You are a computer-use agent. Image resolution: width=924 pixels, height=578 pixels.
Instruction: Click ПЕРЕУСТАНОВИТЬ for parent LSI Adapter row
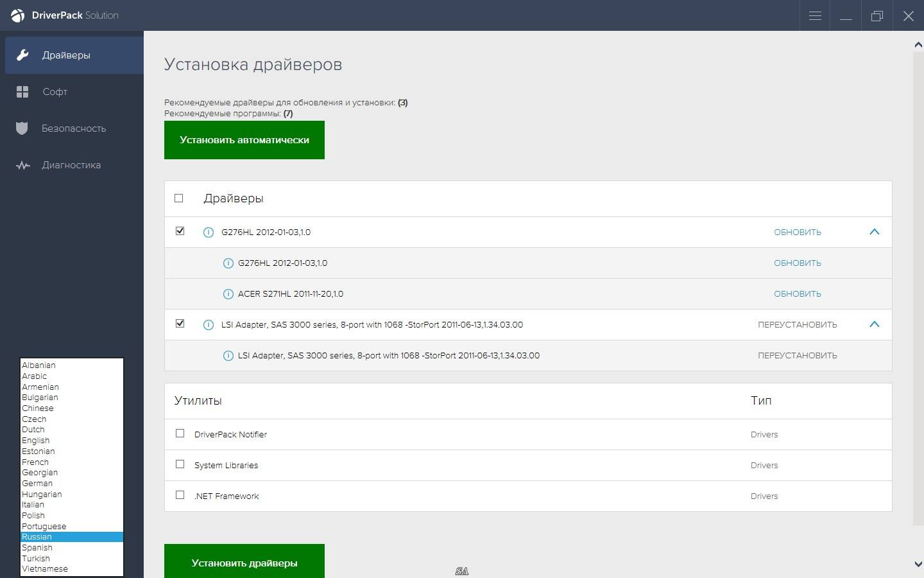[x=798, y=325]
